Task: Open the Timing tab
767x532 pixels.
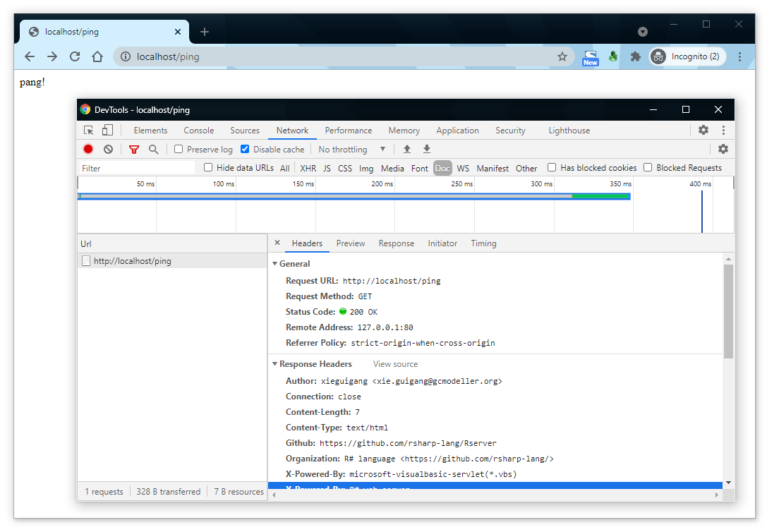Action: (x=483, y=243)
